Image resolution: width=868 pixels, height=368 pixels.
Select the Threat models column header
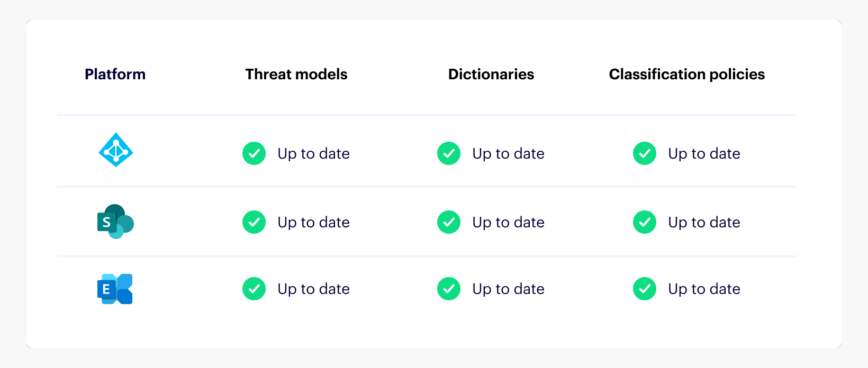click(296, 74)
